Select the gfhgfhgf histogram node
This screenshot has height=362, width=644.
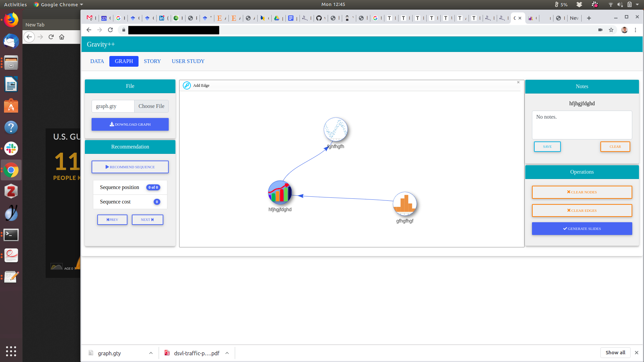click(x=405, y=204)
